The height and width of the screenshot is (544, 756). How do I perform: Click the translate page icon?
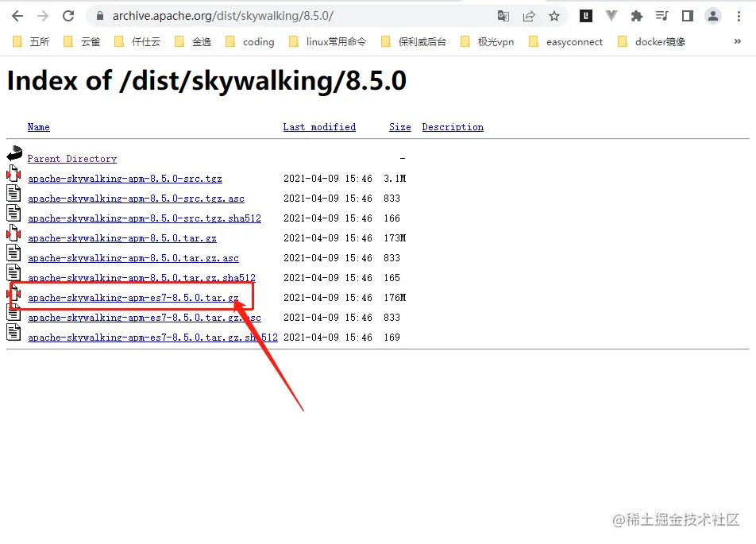(503, 16)
